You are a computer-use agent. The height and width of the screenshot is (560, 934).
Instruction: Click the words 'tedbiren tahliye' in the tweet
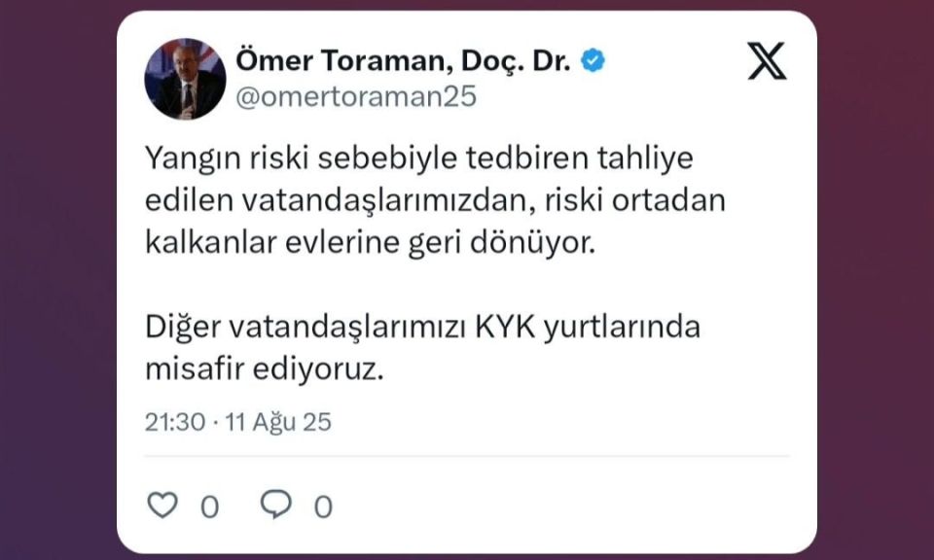580,158
